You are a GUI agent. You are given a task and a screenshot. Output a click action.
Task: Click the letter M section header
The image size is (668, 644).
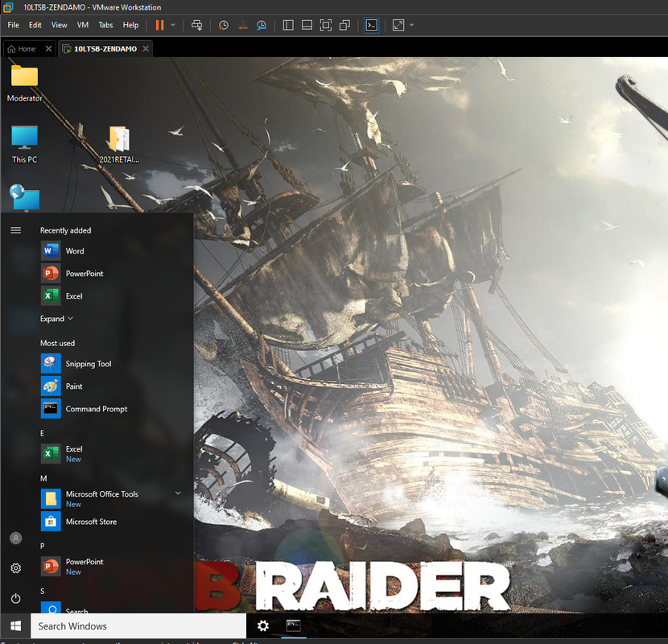43,478
